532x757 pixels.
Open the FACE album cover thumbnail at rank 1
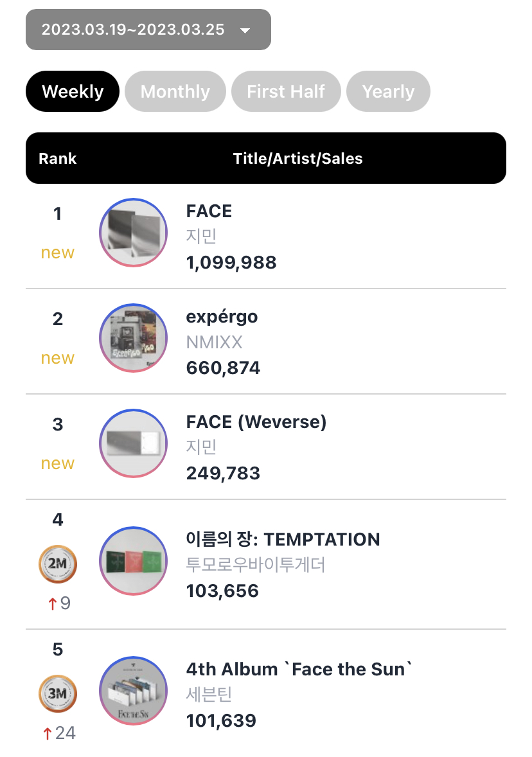pyautogui.click(x=133, y=232)
